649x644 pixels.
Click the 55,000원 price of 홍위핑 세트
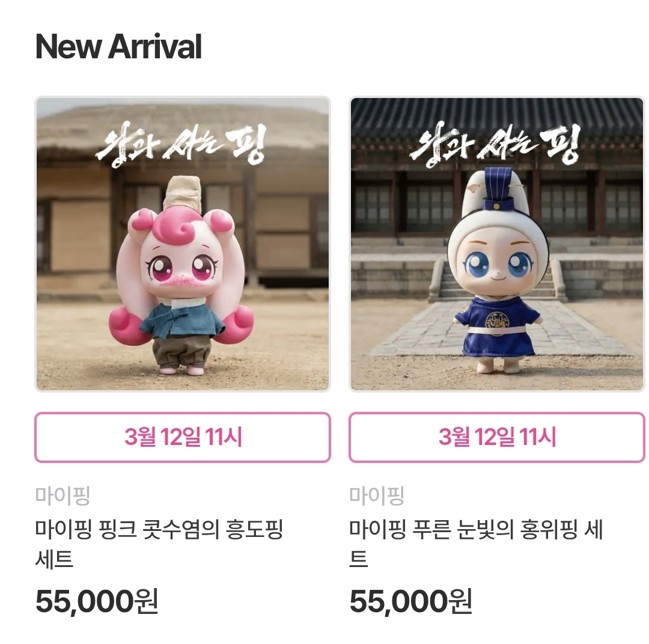411,601
